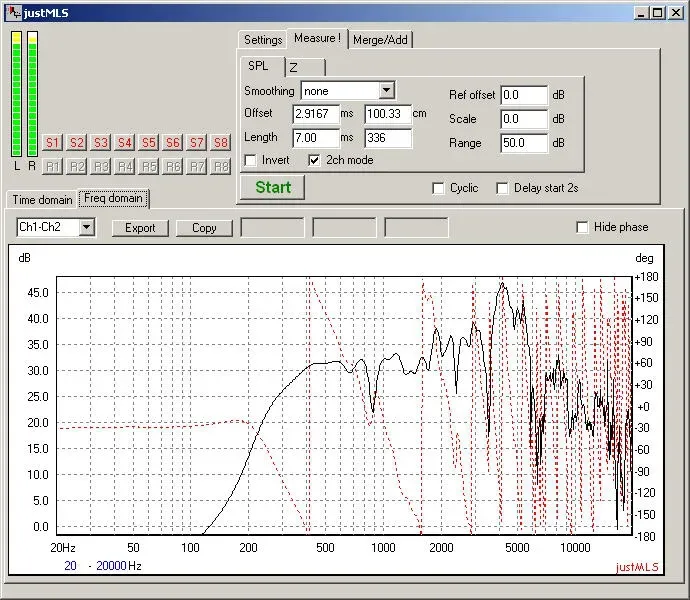This screenshot has height=600, width=690.
Task: Click the Length samples field showing 336
Action: pos(388,138)
